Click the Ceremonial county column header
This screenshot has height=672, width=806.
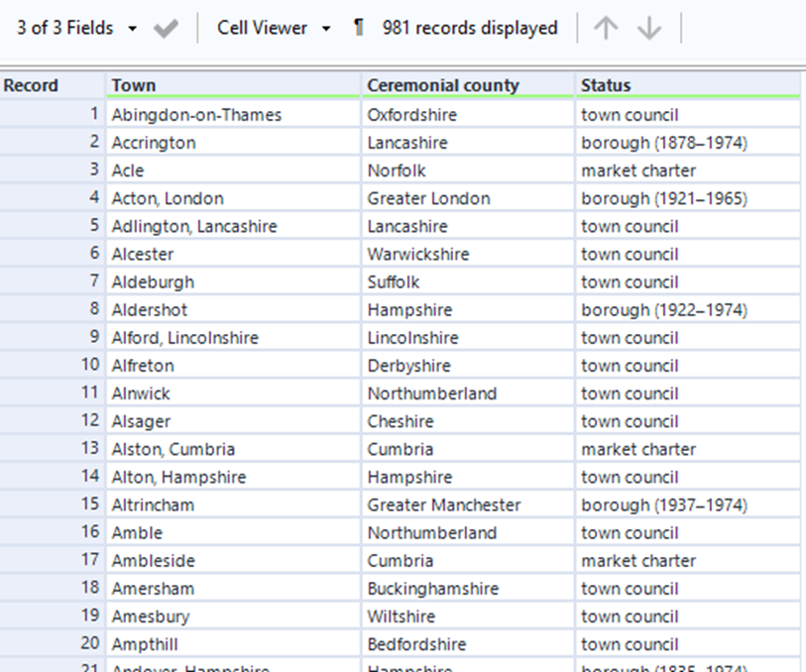tap(467, 85)
